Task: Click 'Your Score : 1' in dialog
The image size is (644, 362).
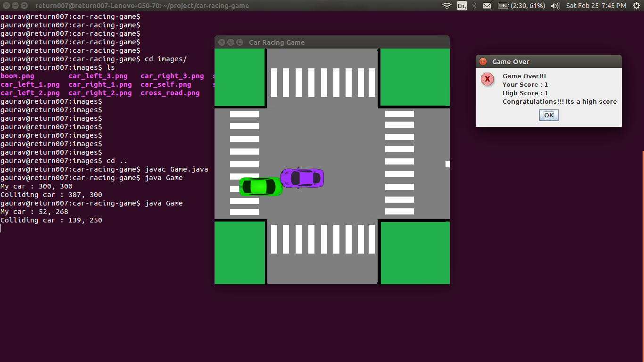Action: (x=525, y=85)
